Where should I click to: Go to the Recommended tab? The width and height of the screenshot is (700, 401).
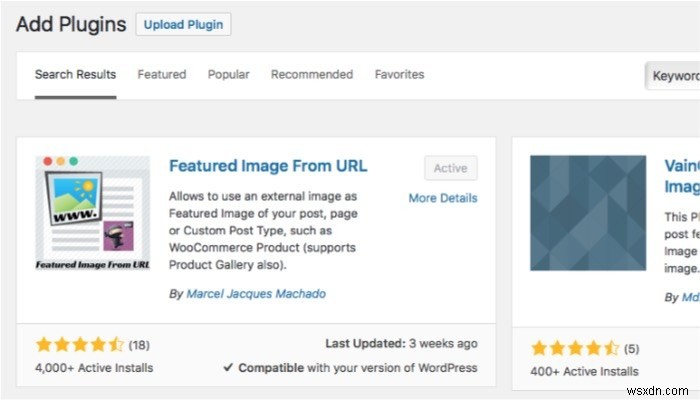coord(312,75)
